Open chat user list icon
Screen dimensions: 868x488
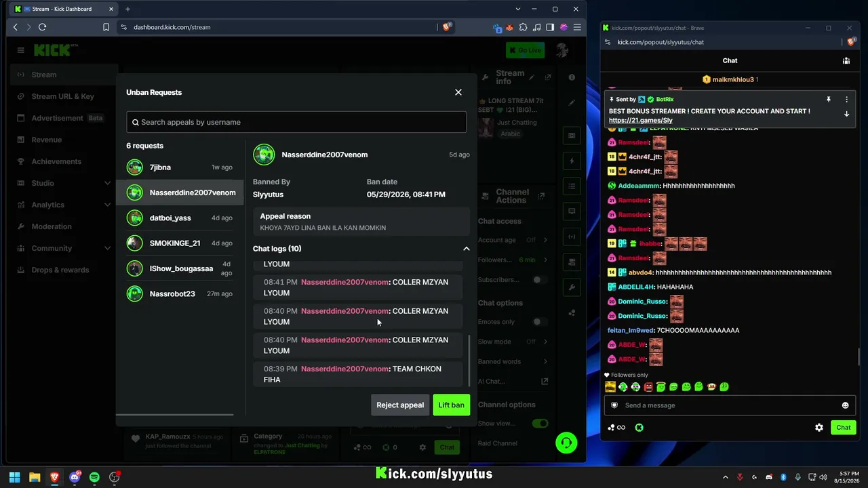846,60
